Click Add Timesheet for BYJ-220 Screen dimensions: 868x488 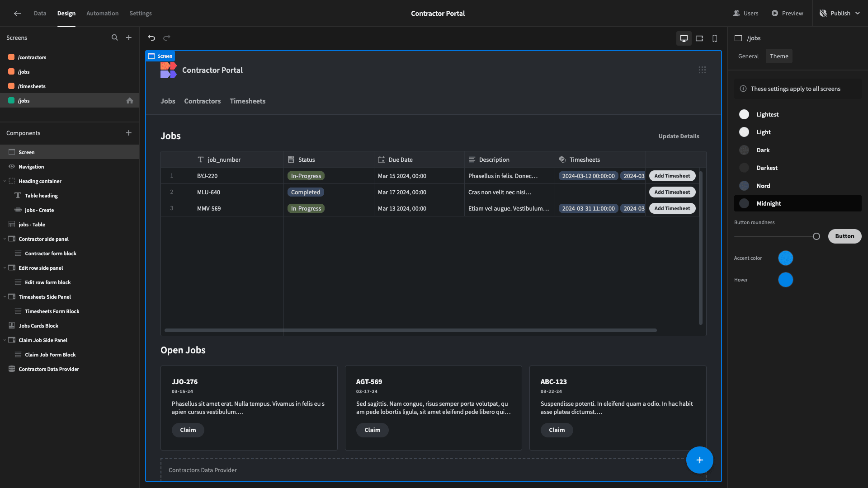pyautogui.click(x=672, y=176)
